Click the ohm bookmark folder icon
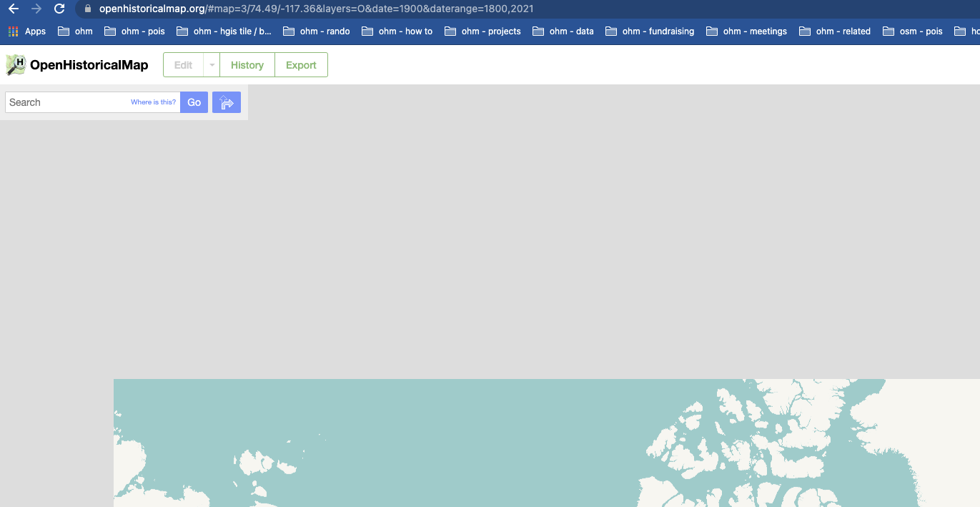The image size is (980, 507). coord(64,31)
